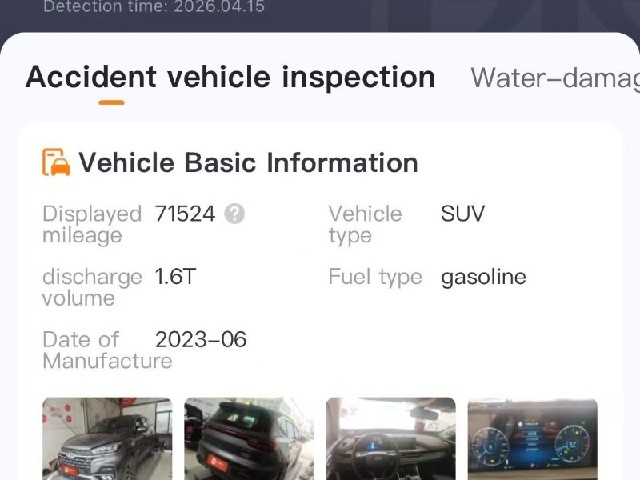
Task: Click the mileage help question mark icon
Action: [235, 213]
